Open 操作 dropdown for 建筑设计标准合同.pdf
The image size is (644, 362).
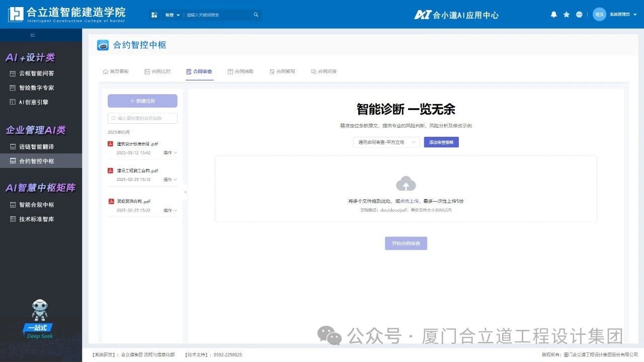click(170, 153)
